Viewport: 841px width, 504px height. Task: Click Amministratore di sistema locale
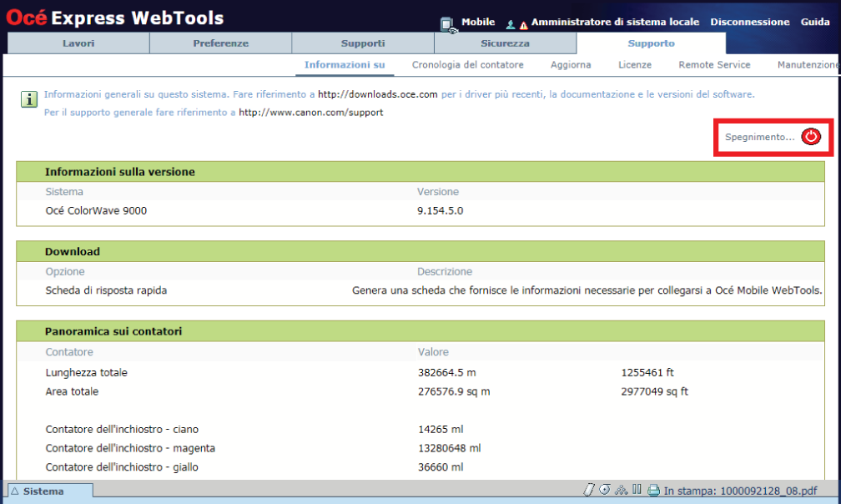click(x=615, y=22)
